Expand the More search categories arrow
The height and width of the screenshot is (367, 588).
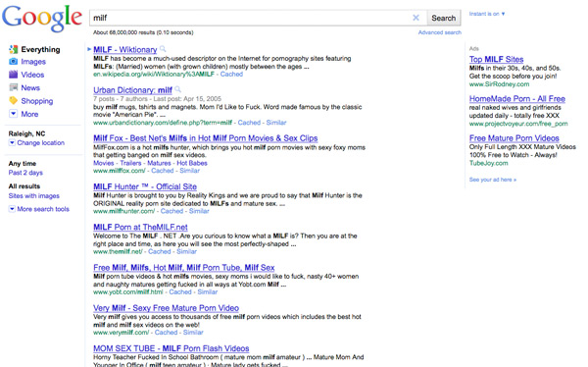[13, 114]
